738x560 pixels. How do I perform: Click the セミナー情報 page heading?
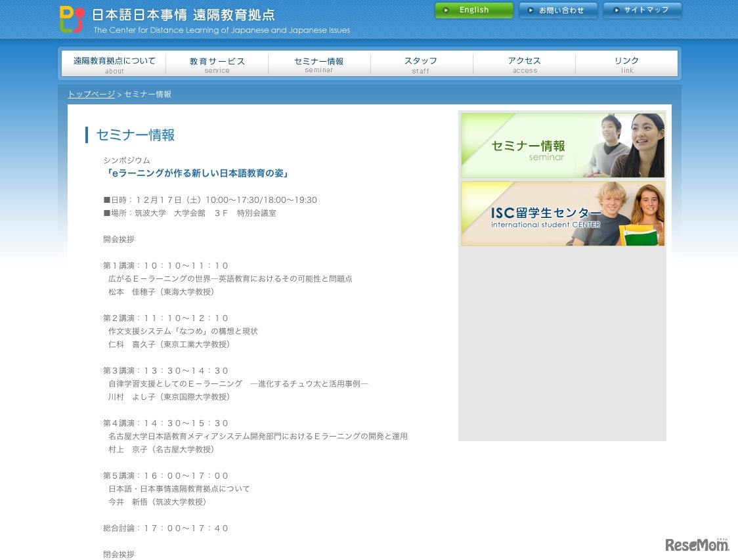(135, 135)
